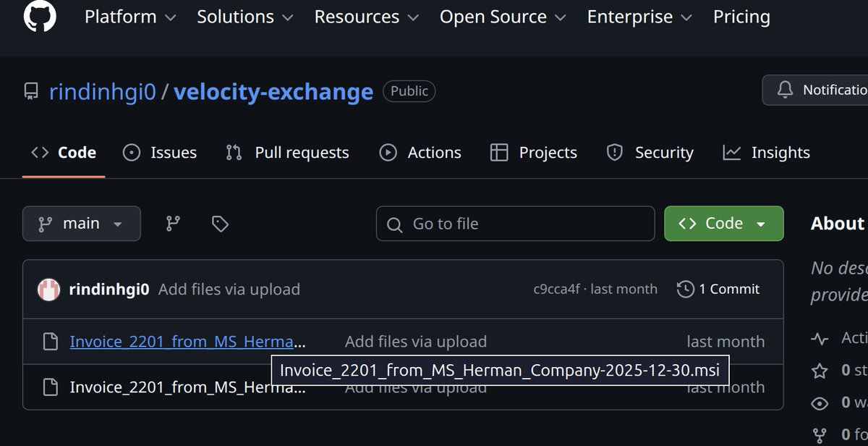The height and width of the screenshot is (446, 868).
Task: View branches via the branch icon
Action: point(173,224)
